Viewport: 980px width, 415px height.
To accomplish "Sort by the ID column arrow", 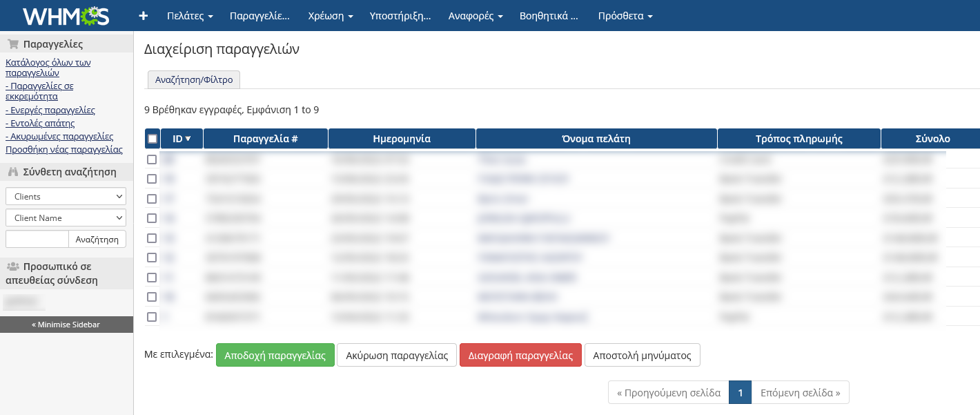I will pos(188,139).
